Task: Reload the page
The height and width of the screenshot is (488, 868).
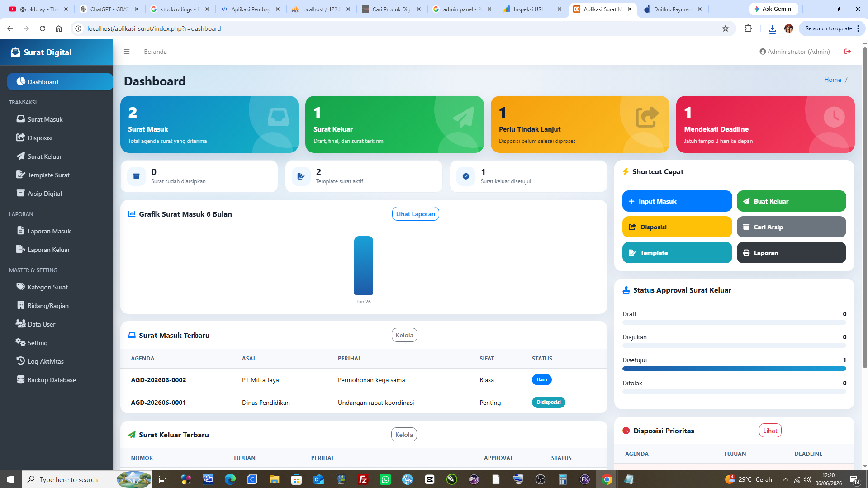Action: pyautogui.click(x=43, y=28)
